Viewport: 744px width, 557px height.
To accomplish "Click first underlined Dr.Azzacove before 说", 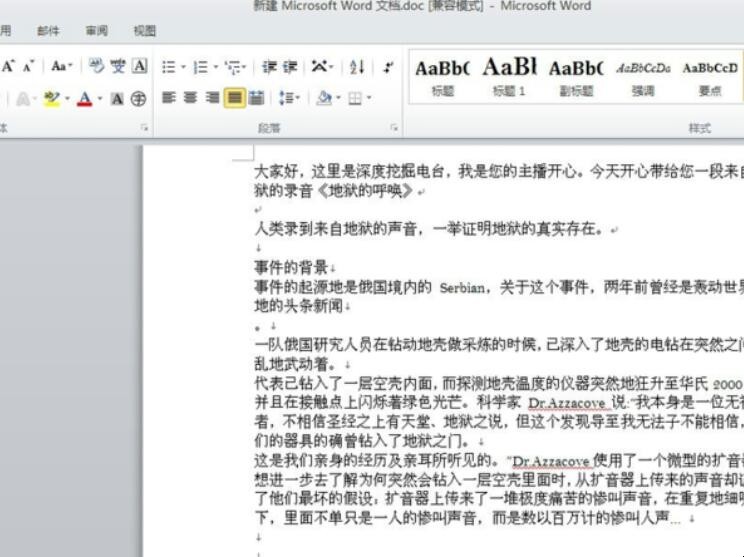I will click(567, 403).
